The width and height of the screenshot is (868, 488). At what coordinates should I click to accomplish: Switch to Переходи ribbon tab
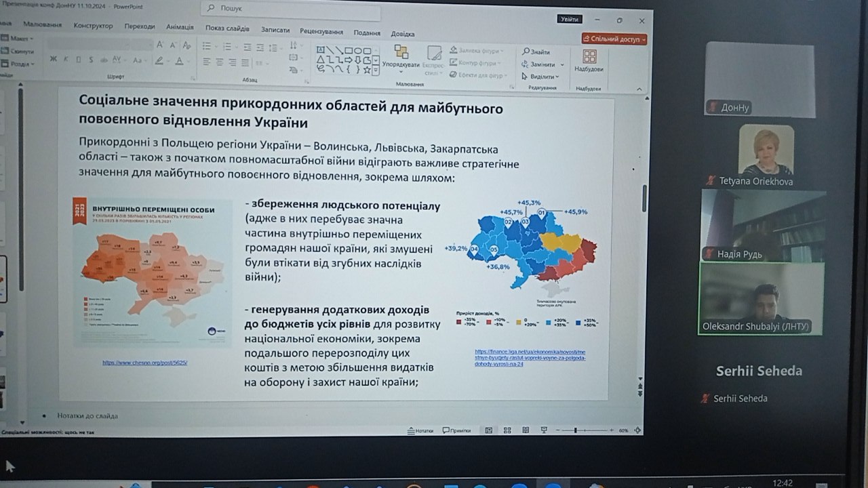(140, 26)
